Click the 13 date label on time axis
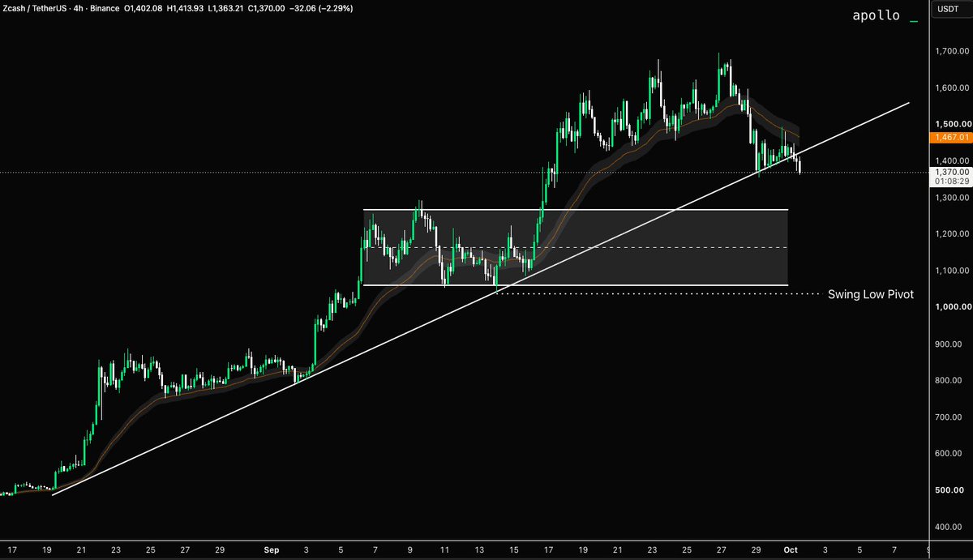Image resolution: width=973 pixels, height=560 pixels. pos(480,550)
